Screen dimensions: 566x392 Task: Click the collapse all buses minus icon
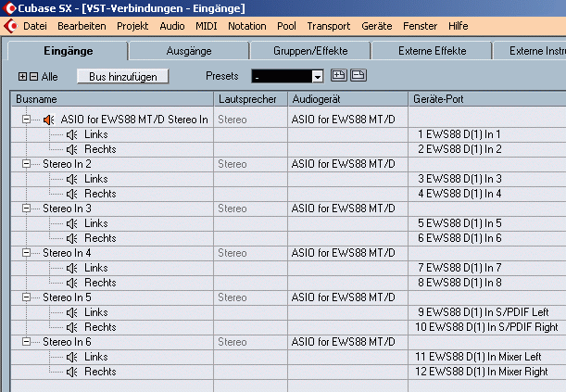(x=33, y=76)
